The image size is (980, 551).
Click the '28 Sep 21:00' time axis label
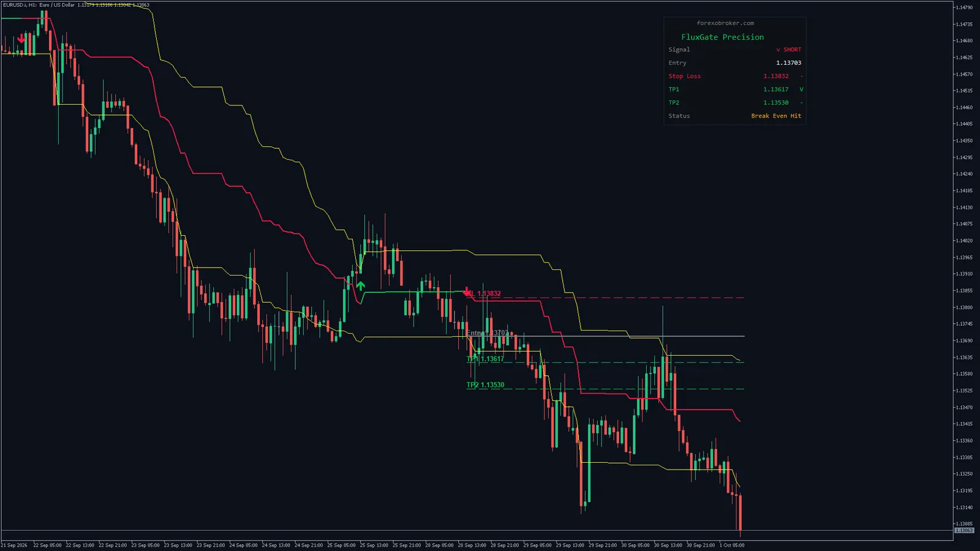(x=505, y=545)
